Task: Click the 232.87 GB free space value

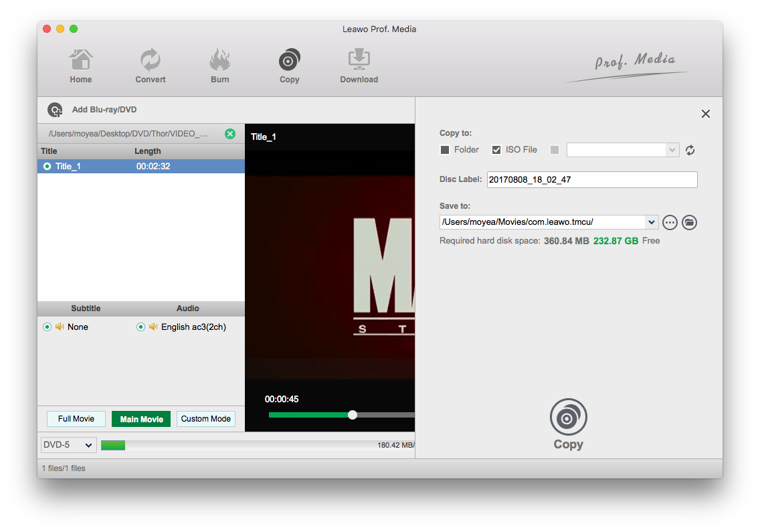Action: point(615,241)
